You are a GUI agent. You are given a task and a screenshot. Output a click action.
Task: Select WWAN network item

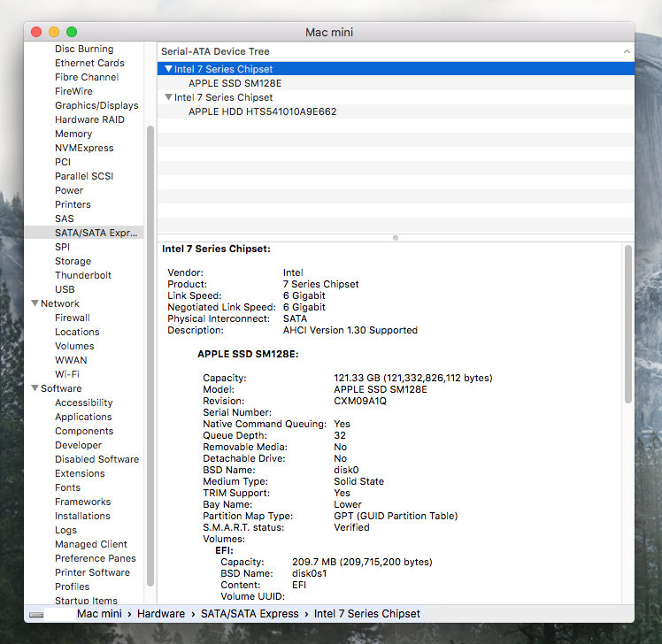pyautogui.click(x=71, y=360)
